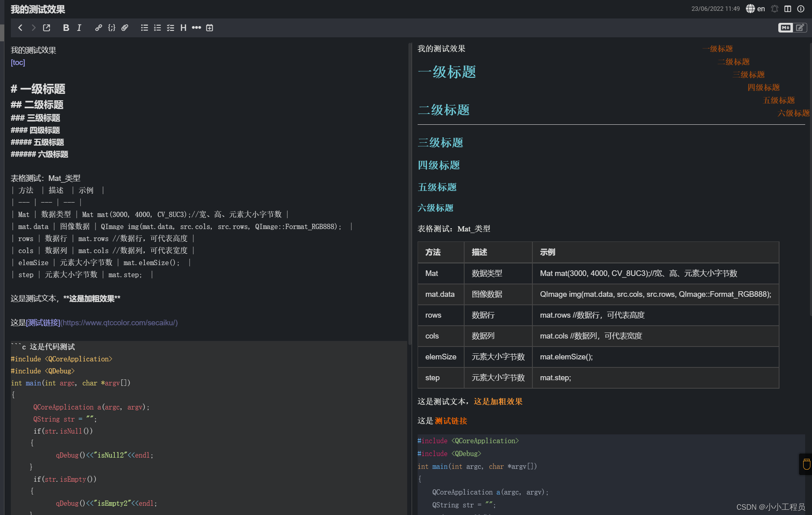
Task: Expand horizontal rule ellipsis toolbar item
Action: point(196,28)
